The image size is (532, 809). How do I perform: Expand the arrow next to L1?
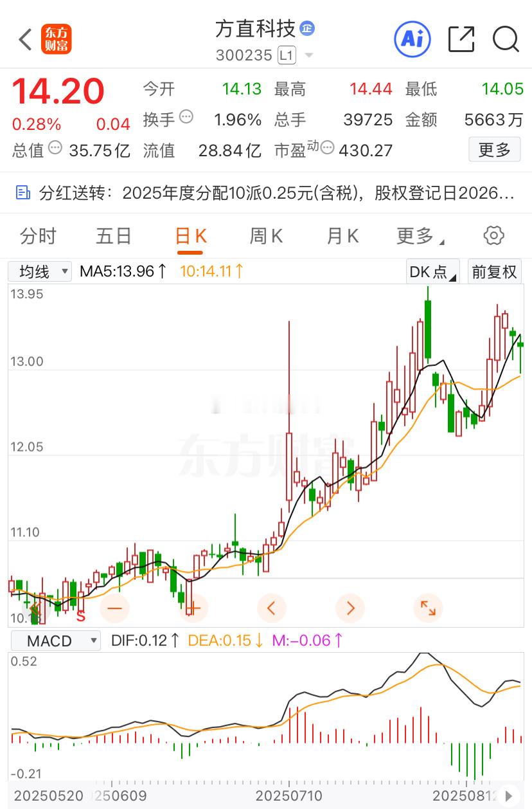[x=308, y=56]
